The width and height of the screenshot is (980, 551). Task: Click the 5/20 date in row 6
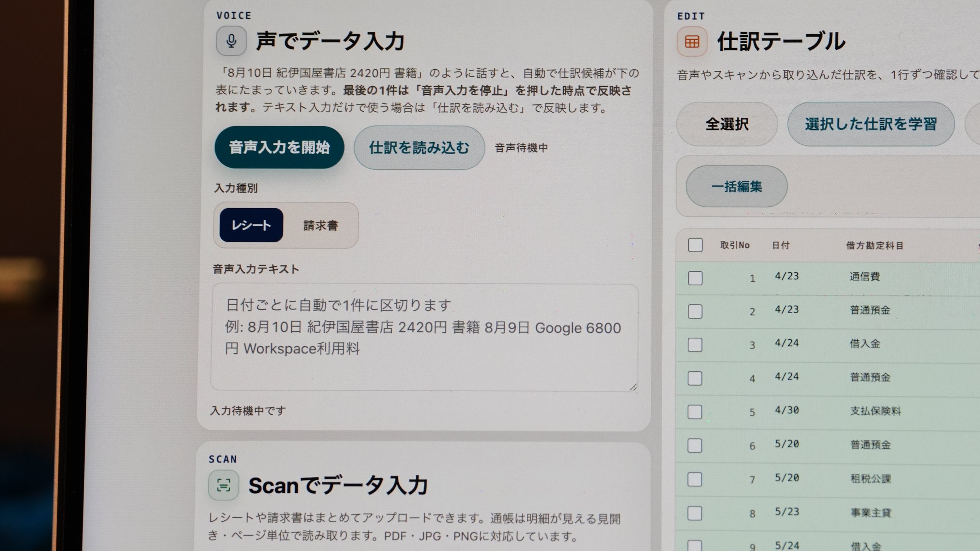coord(787,444)
